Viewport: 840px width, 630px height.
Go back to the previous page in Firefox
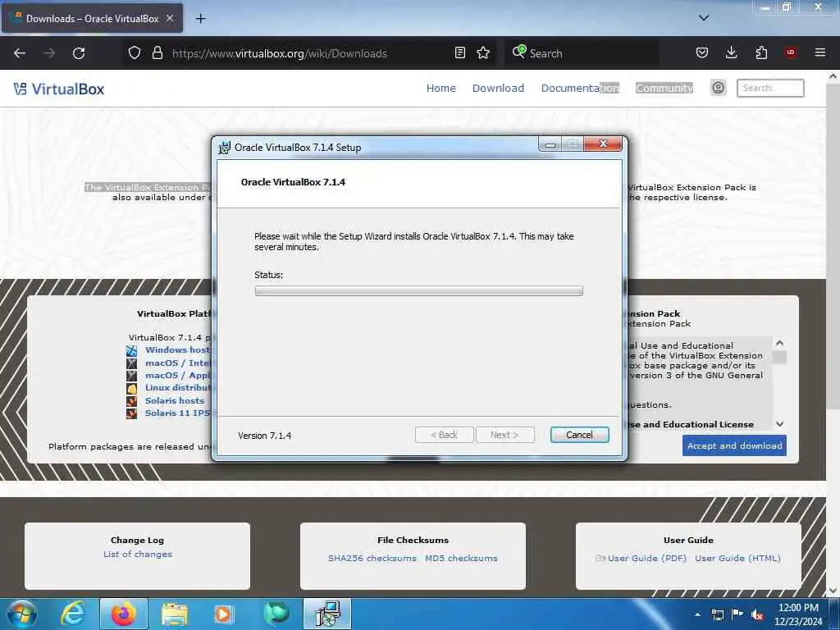pos(20,53)
